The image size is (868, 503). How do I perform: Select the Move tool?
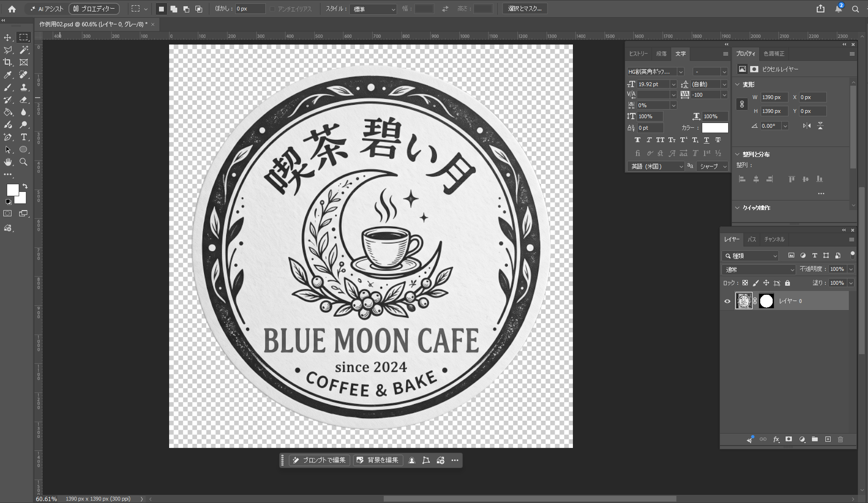click(x=8, y=37)
